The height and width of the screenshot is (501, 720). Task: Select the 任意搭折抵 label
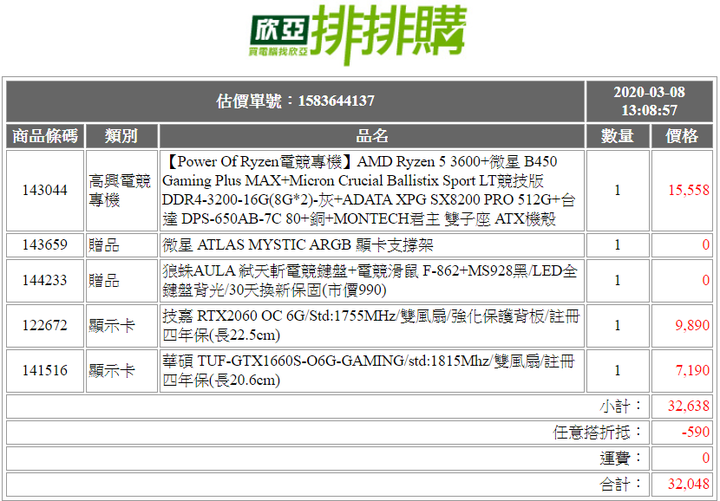597,432
